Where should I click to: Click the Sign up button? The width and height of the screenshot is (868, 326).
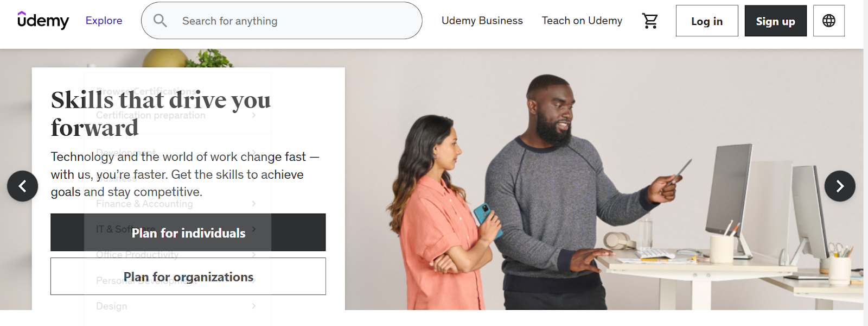point(775,21)
